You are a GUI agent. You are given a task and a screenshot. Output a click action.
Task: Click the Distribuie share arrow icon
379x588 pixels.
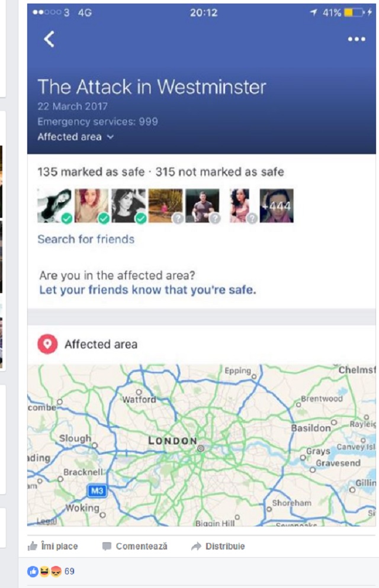196,547
